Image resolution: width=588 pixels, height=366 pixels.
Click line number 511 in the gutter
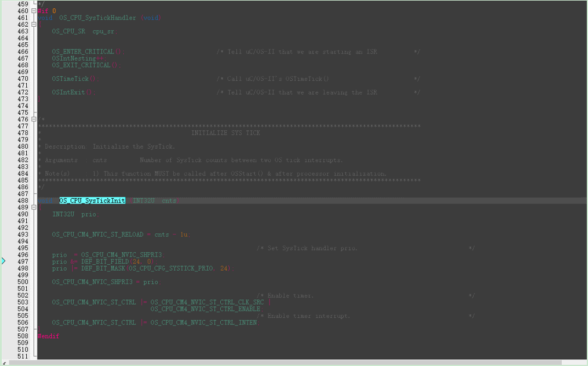pyautogui.click(x=23, y=356)
